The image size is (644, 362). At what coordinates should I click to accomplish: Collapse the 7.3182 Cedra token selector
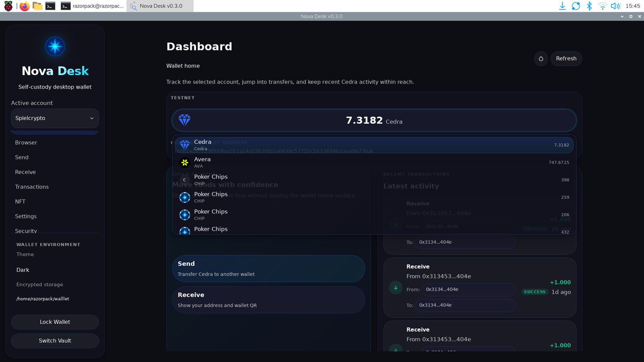click(x=374, y=120)
